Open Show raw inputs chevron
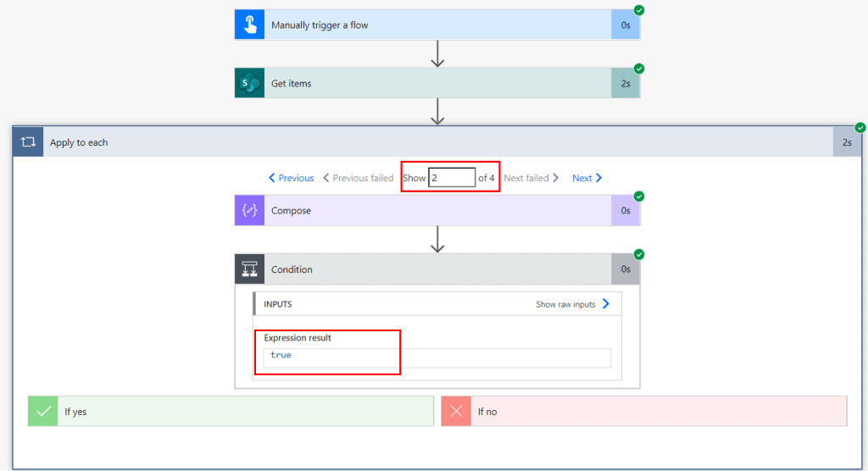The height and width of the screenshot is (471, 868). point(606,304)
